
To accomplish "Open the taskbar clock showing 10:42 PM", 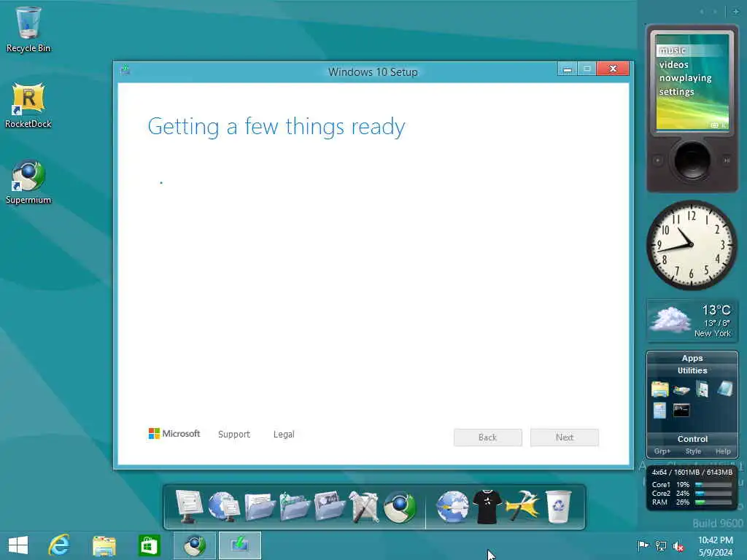I will 715,546.
